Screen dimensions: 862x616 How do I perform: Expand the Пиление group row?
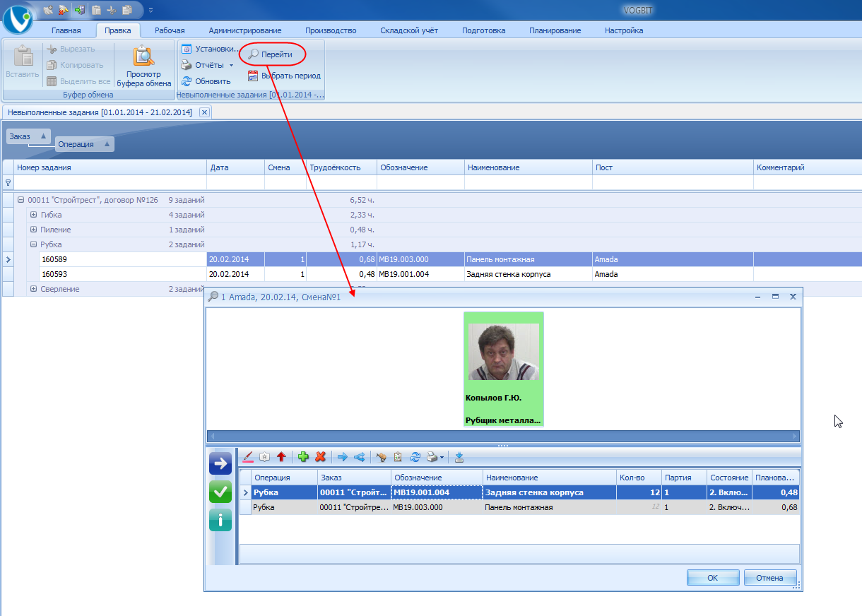(x=34, y=230)
